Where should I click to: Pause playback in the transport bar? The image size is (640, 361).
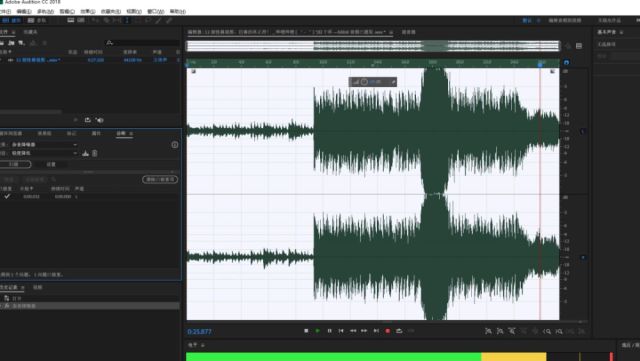(329, 331)
